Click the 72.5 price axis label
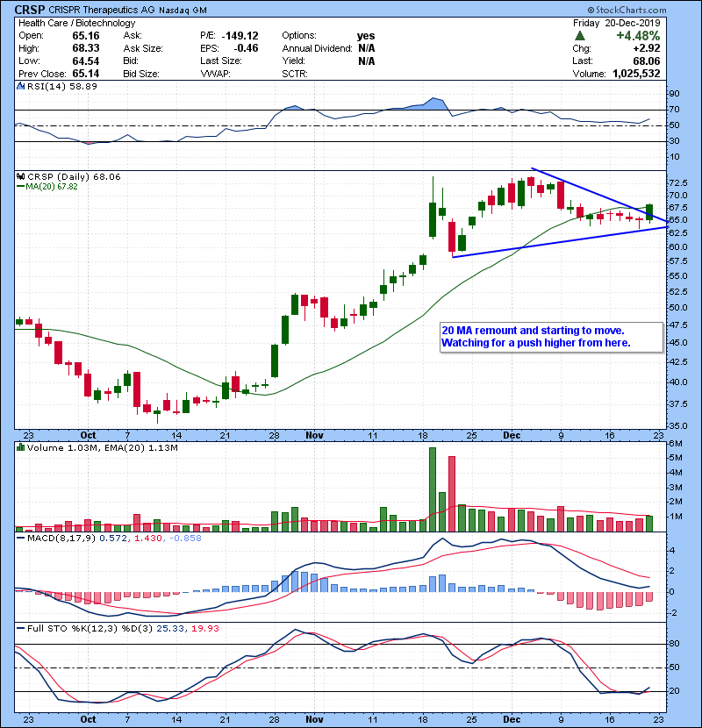Viewport: 702px width, 728px height. click(677, 182)
